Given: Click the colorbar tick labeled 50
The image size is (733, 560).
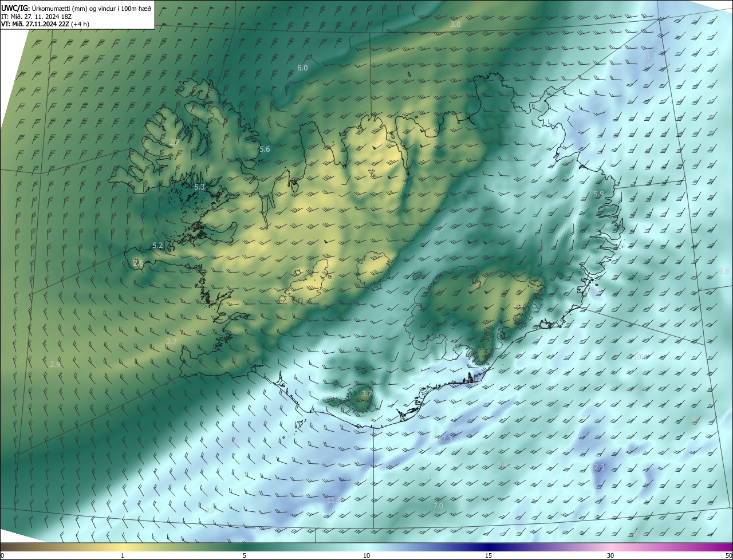Looking at the screenshot, I should (729, 555).
